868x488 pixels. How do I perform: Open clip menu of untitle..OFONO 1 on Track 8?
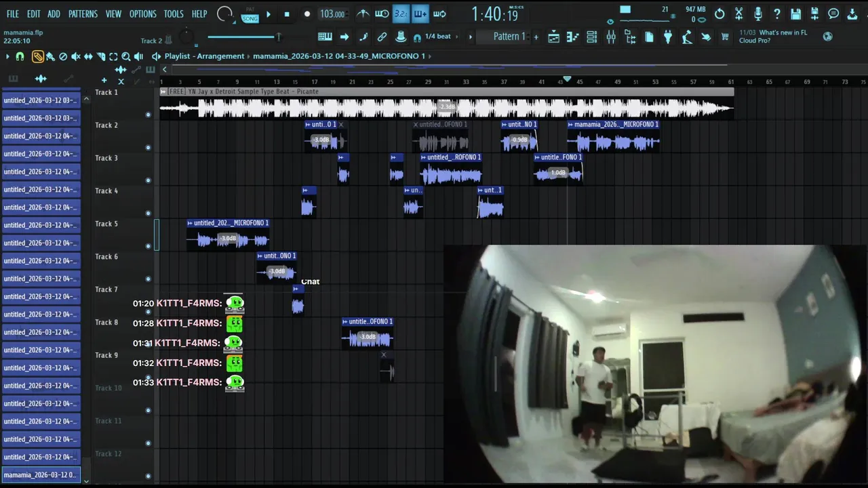[x=345, y=322]
